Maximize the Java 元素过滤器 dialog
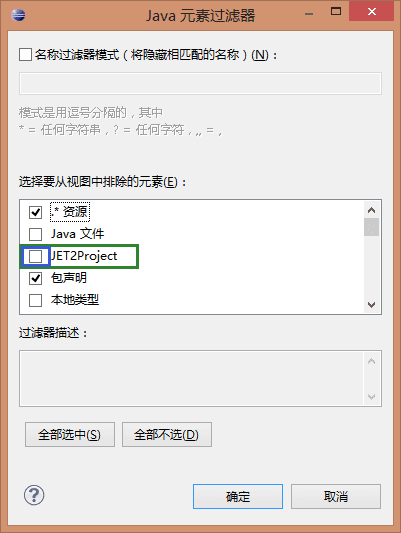 point(336,11)
